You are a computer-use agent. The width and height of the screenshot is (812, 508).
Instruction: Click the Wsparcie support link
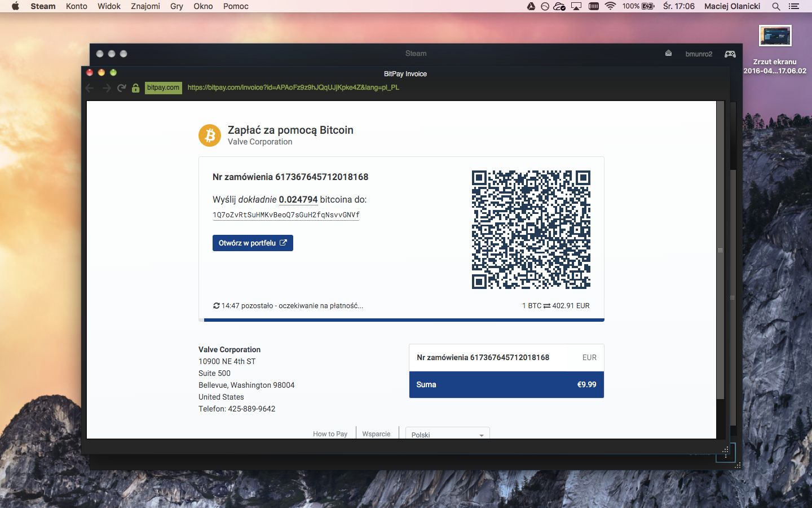click(x=376, y=434)
